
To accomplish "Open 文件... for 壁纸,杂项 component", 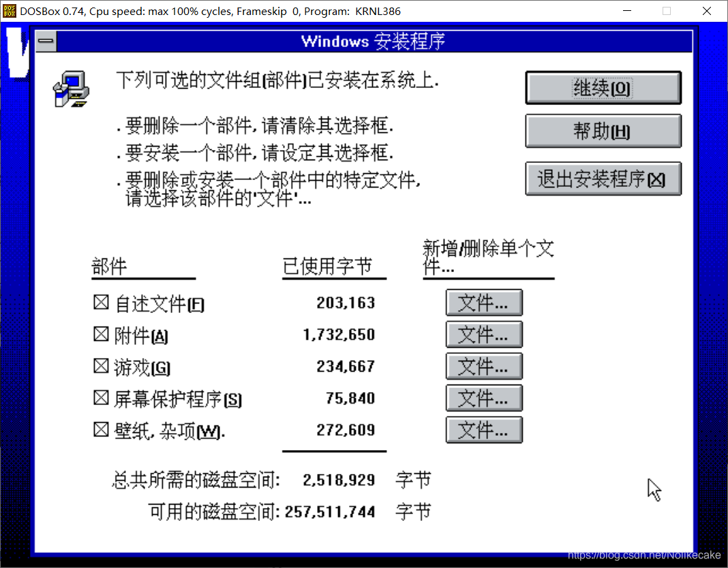I will (x=484, y=430).
